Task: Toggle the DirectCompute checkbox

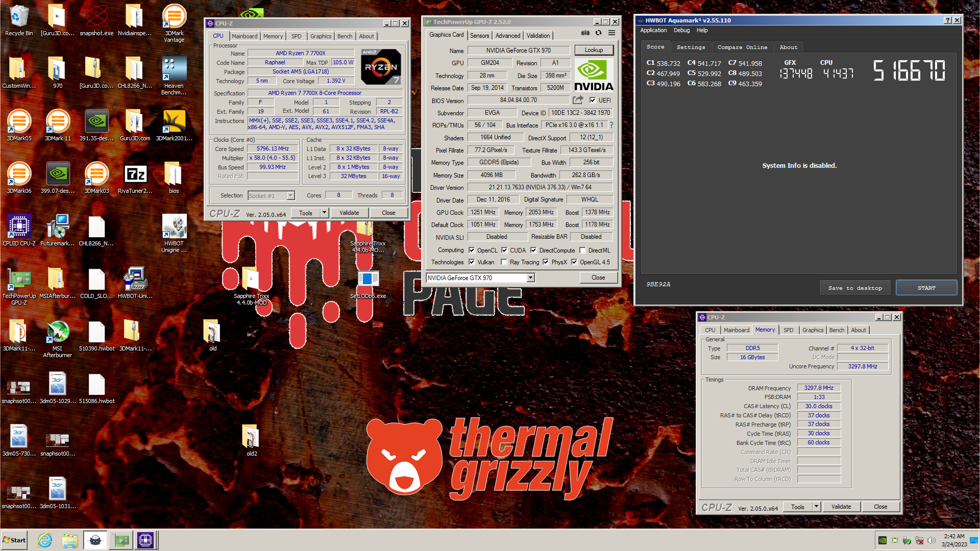Action: click(533, 250)
